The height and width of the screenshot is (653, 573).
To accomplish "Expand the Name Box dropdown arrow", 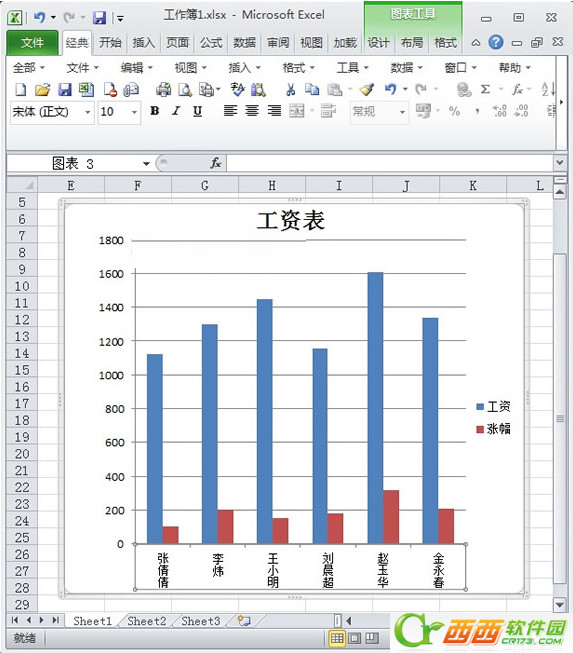I will point(146,164).
